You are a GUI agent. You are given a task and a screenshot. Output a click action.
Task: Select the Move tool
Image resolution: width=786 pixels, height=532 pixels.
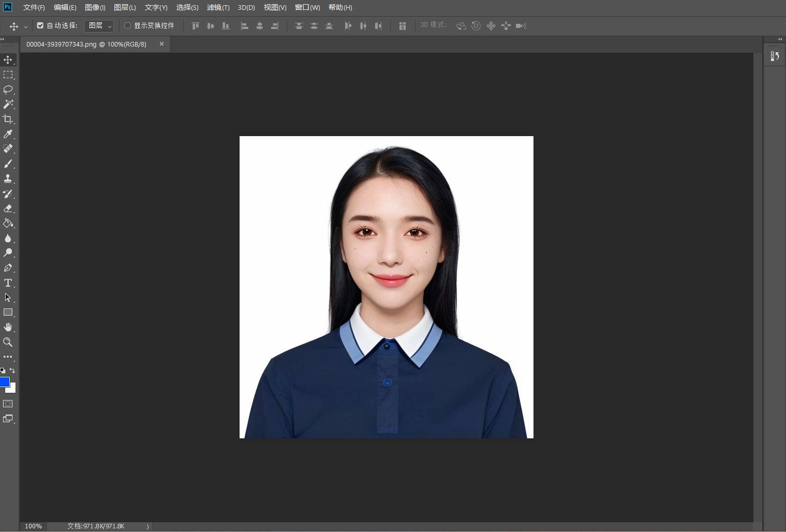[8, 60]
